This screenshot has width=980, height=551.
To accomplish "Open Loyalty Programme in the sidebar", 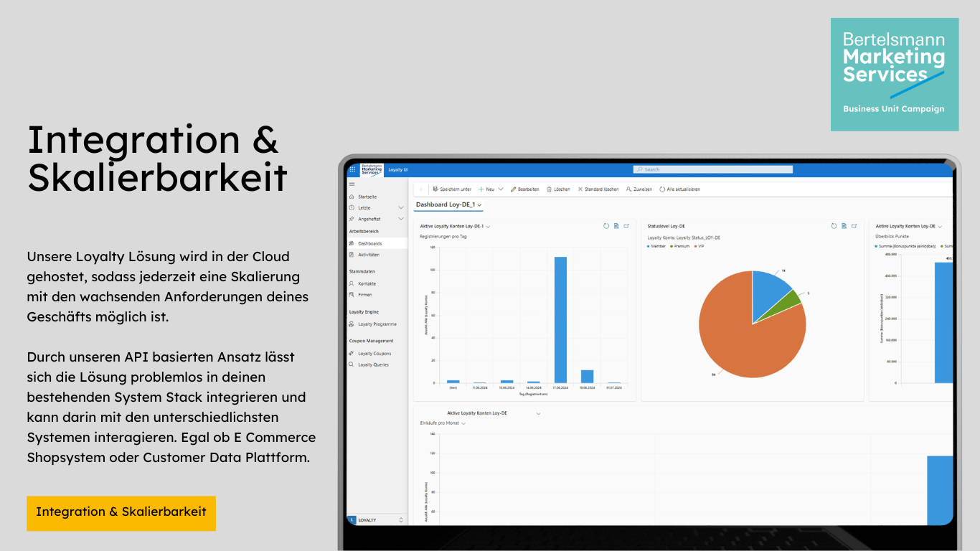I will coord(377,324).
